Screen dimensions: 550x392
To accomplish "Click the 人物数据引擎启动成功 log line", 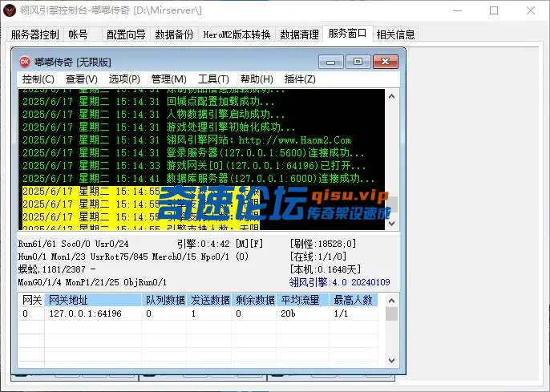I will pyautogui.click(x=154, y=115).
